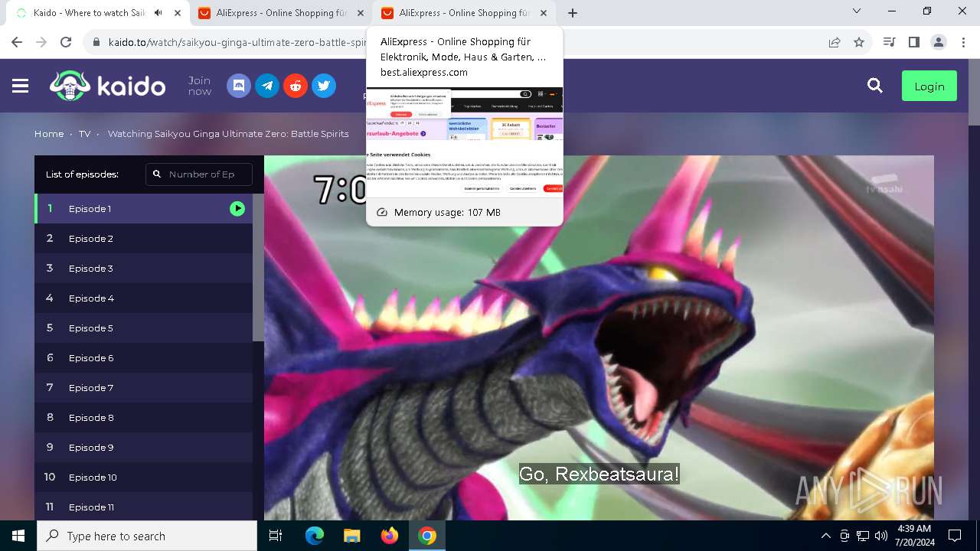Screen dimensions: 980x551
Task: Open the Chrome profile icon
Action: point(939,42)
